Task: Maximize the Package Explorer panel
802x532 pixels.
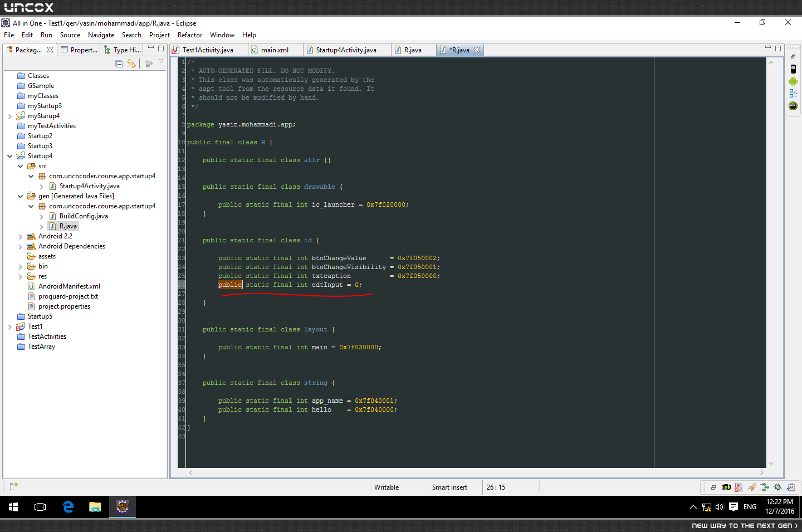Action: (161, 48)
